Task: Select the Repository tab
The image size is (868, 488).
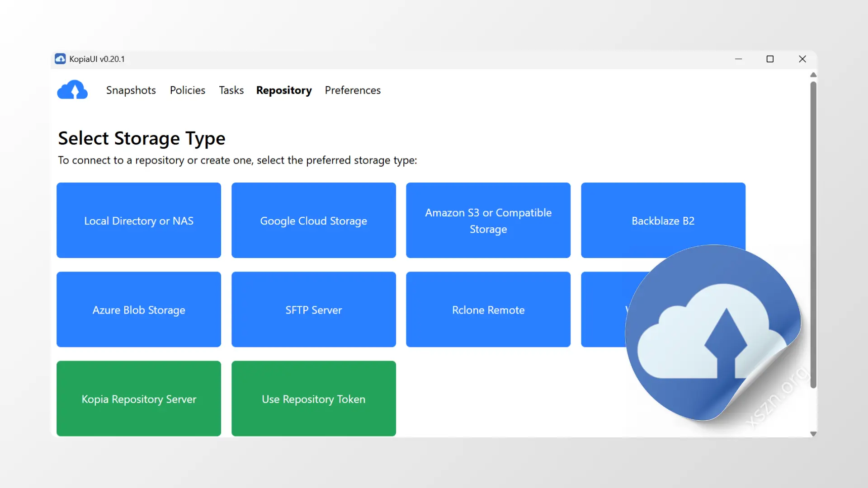Action: coord(284,90)
